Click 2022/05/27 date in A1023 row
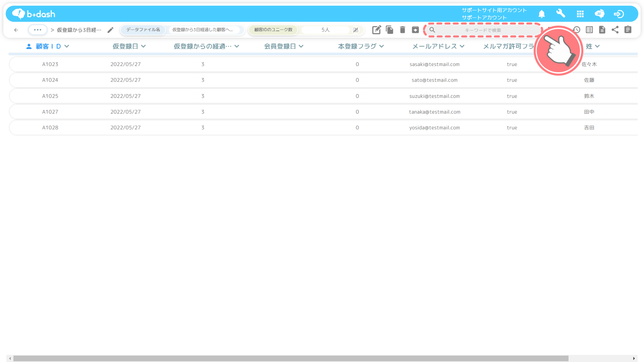This screenshot has height=362, width=644. 125,64
